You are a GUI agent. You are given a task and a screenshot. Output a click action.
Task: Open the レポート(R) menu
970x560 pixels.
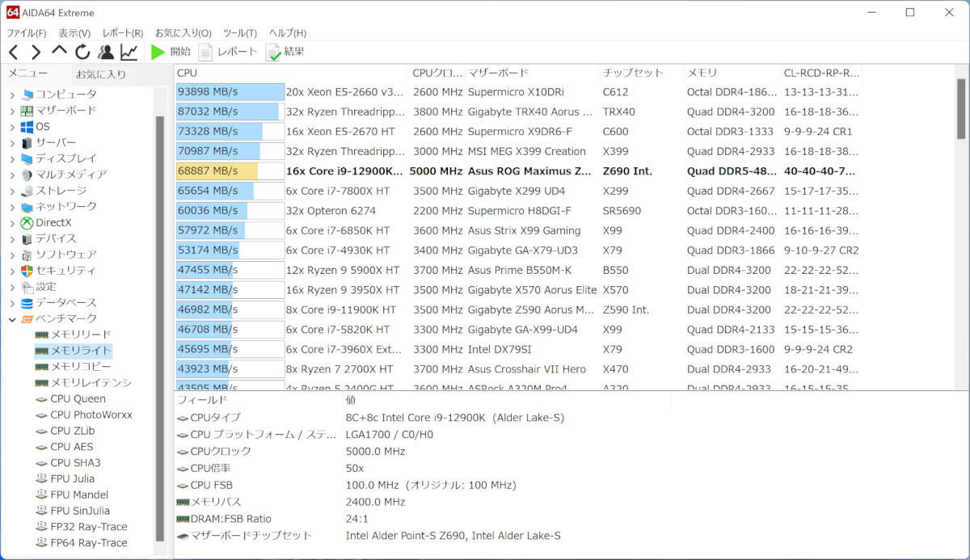pyautogui.click(x=123, y=33)
